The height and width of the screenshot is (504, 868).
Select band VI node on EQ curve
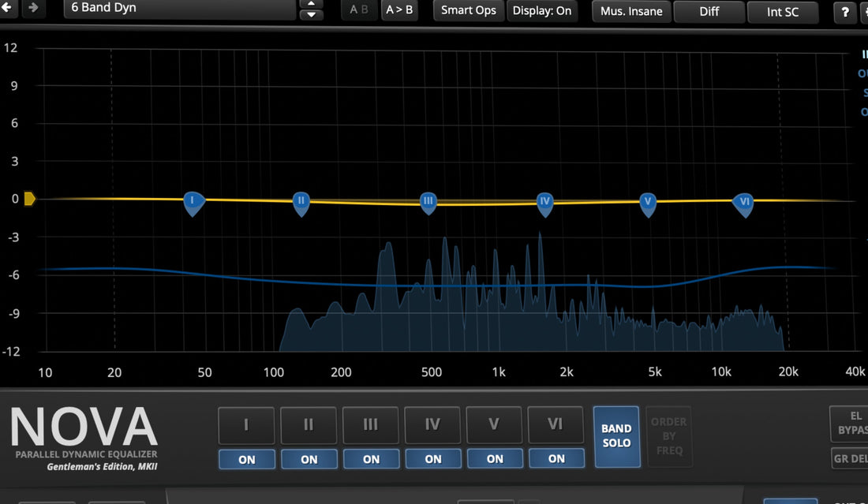[x=743, y=205]
